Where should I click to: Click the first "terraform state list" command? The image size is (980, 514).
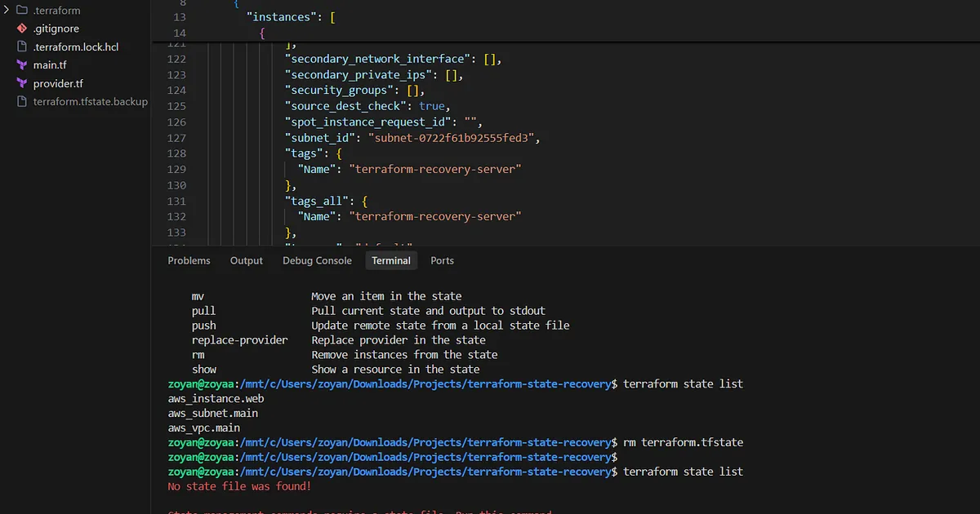pyautogui.click(x=683, y=383)
